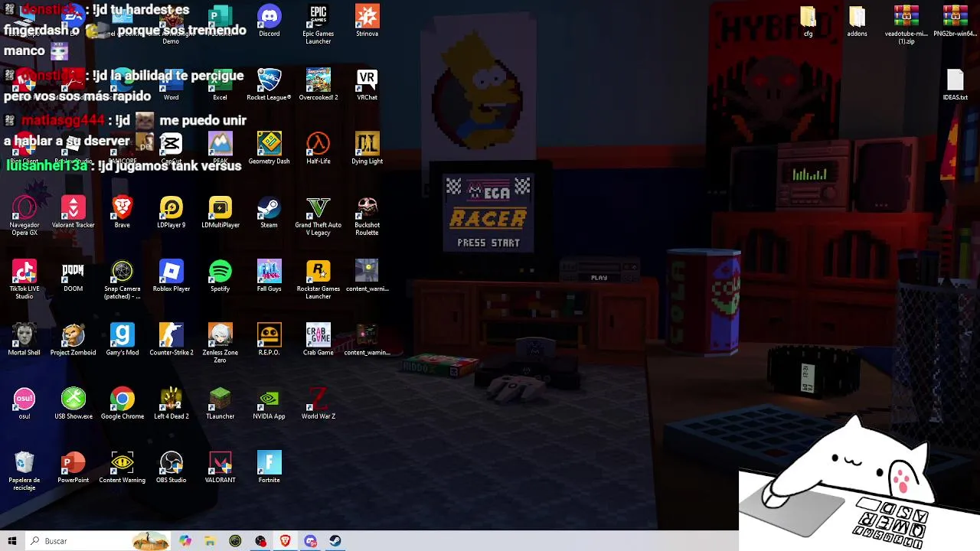
Task: Click the Buscar taskbar search box
Action: (98, 541)
